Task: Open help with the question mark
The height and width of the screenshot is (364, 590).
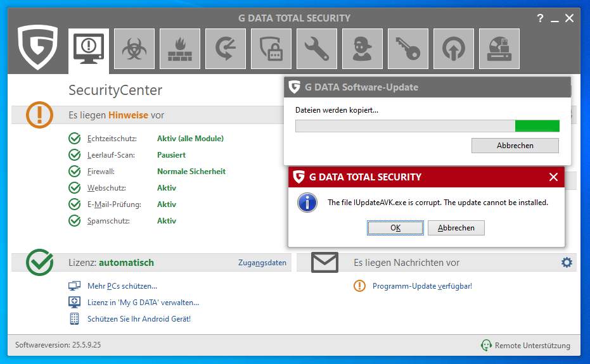Action: pyautogui.click(x=540, y=18)
